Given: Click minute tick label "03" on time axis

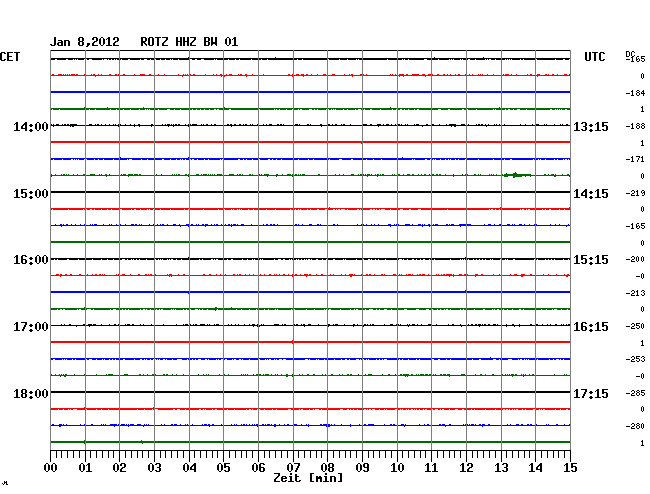Looking at the screenshot, I should tap(154, 468).
